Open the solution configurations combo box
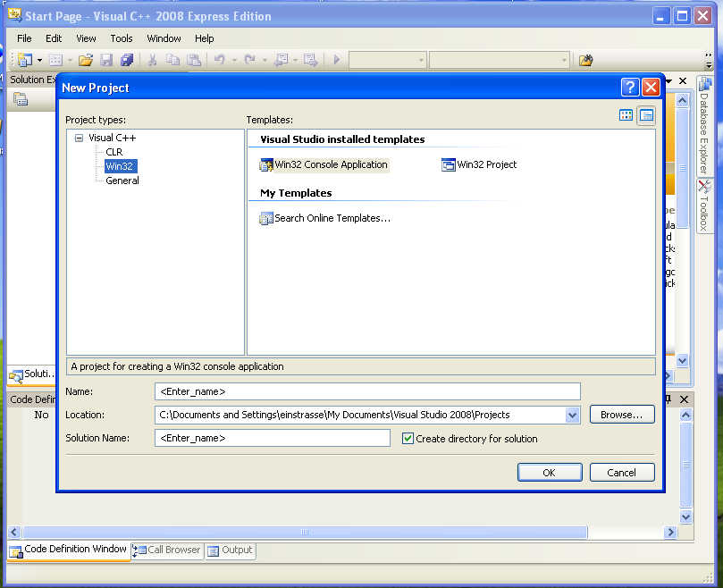The width and height of the screenshot is (723, 588). coord(387,60)
